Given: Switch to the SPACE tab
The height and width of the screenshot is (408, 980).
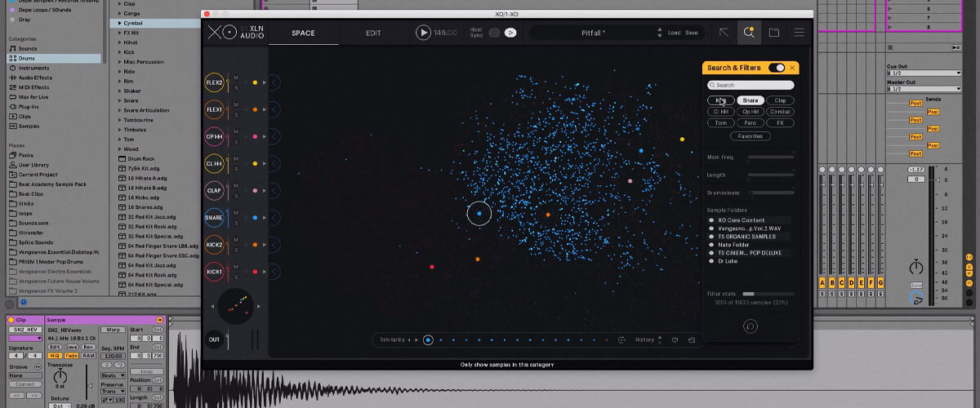Looking at the screenshot, I should [303, 33].
